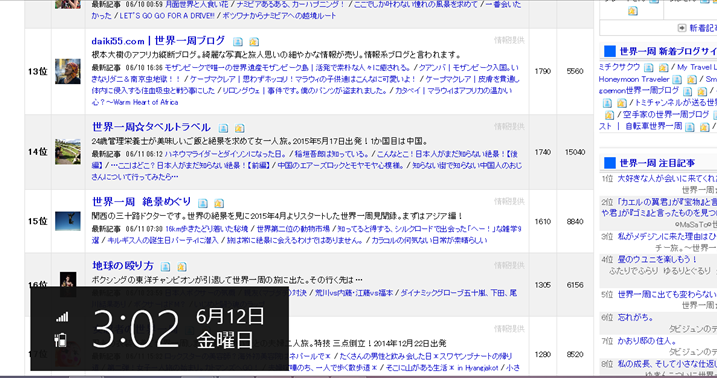Click yellow icon beside 地球の殴り方
717x378 pixels.
182,266
